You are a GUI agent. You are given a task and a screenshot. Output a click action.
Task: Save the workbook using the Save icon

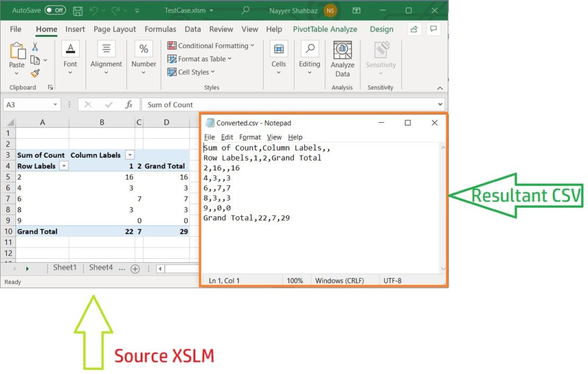[78, 10]
